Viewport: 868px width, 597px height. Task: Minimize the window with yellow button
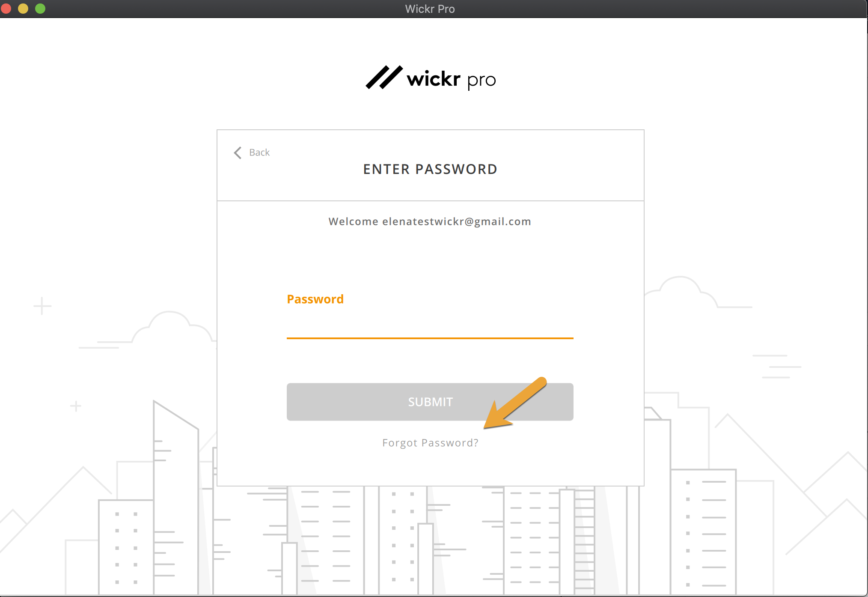[x=23, y=9]
